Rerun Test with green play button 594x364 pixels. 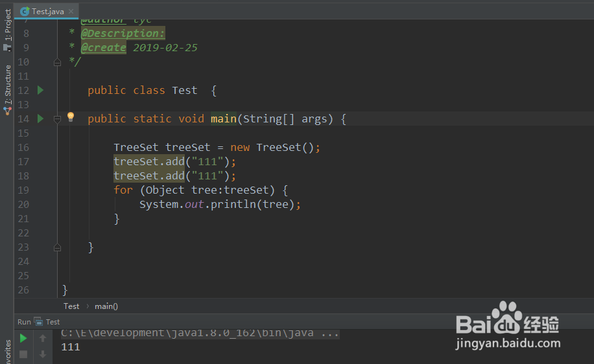pos(23,338)
